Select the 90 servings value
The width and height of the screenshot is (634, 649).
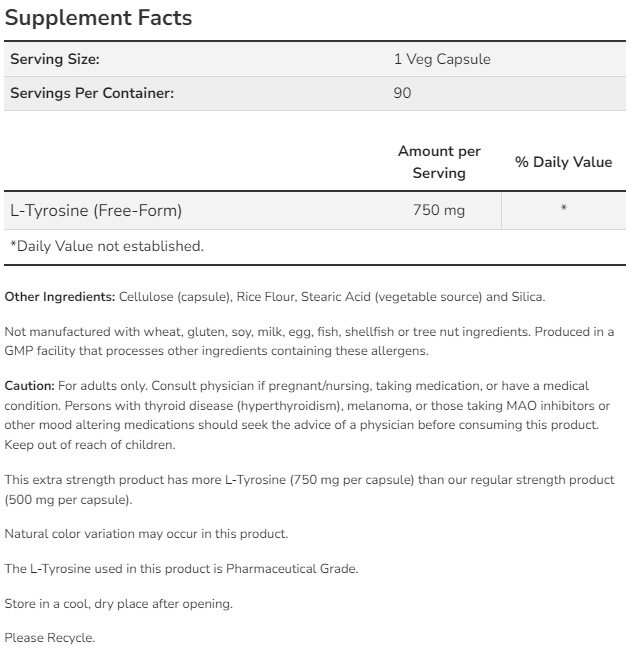[x=403, y=93]
